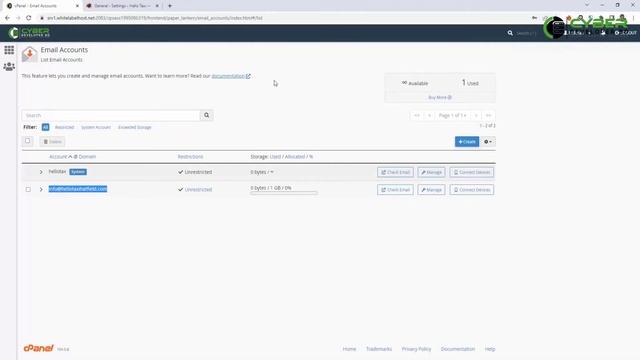Close the cPanel Email Accounts browser tab
This screenshot has width=640, height=360.
(x=77, y=6)
